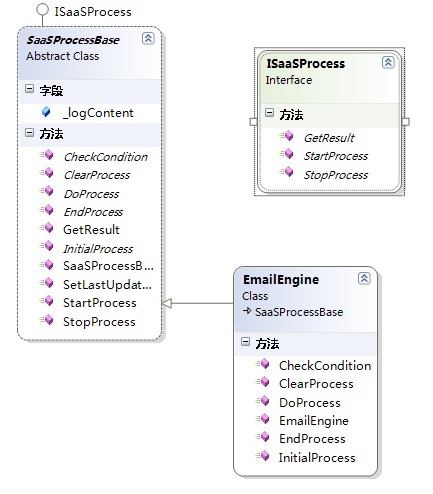Click the StartProcess method icon in SaaSProcessBase

[x=46, y=301]
